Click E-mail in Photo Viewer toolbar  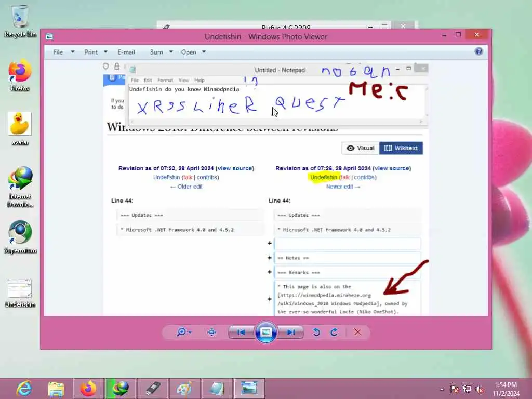126,52
